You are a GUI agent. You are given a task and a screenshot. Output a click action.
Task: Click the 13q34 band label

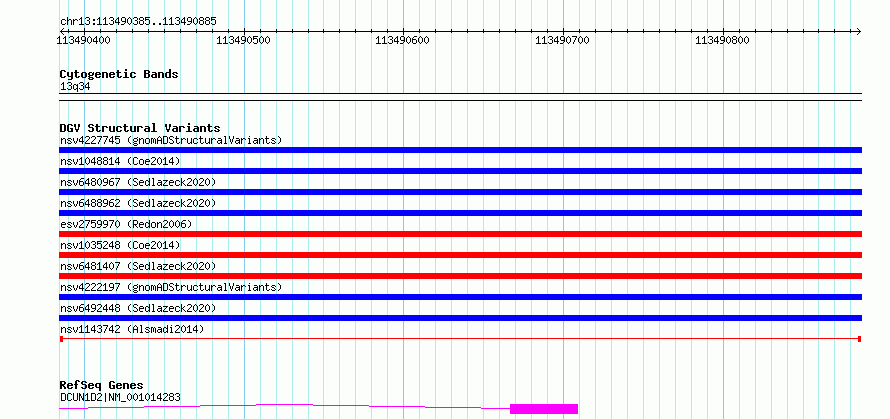coord(75,86)
